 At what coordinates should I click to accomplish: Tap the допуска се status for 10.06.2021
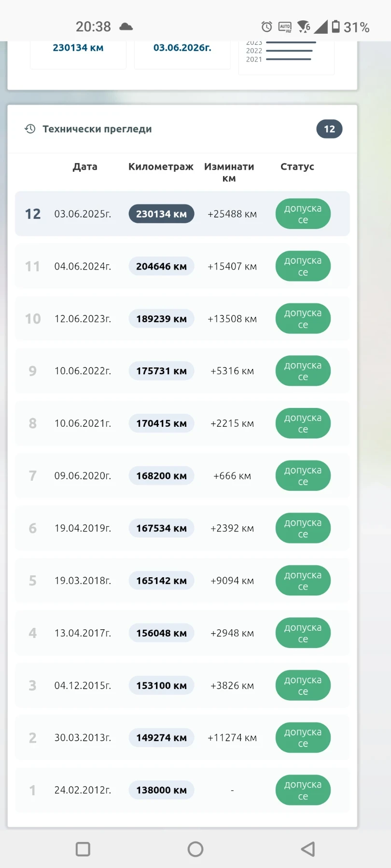[x=303, y=423]
